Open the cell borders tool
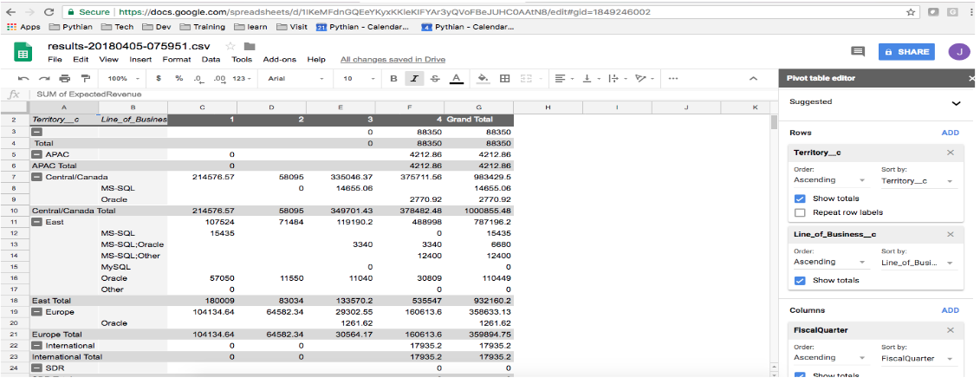This screenshot has width=980, height=384. 505,78
